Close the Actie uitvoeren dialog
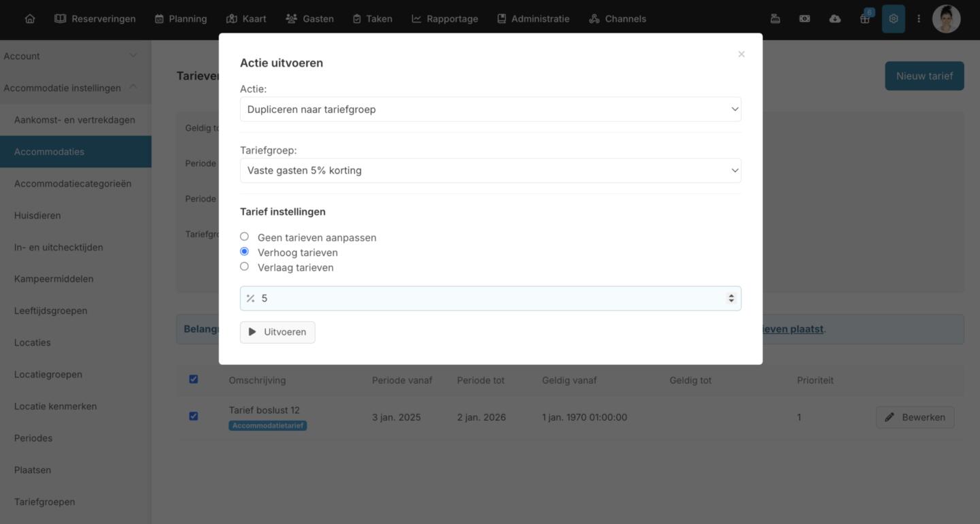This screenshot has width=980, height=524. point(741,54)
